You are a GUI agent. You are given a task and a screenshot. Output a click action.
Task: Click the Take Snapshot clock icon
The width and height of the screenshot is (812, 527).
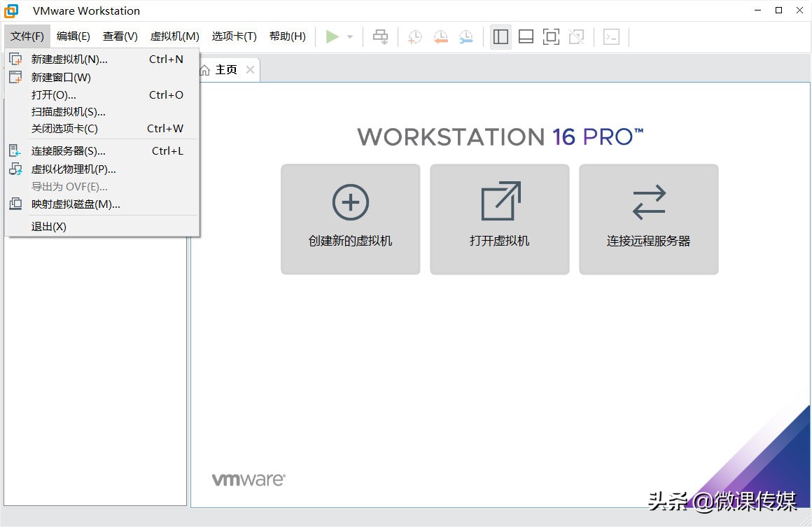415,37
